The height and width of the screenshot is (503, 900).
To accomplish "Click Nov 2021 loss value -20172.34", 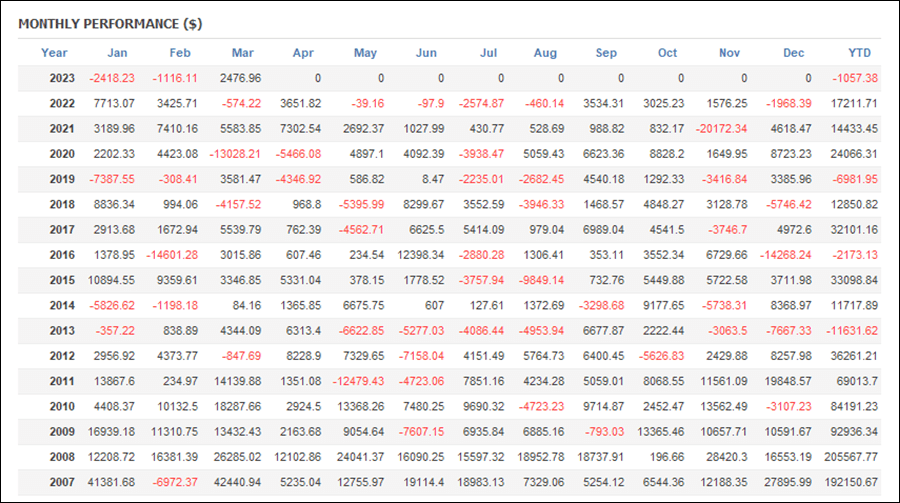I will (x=721, y=129).
